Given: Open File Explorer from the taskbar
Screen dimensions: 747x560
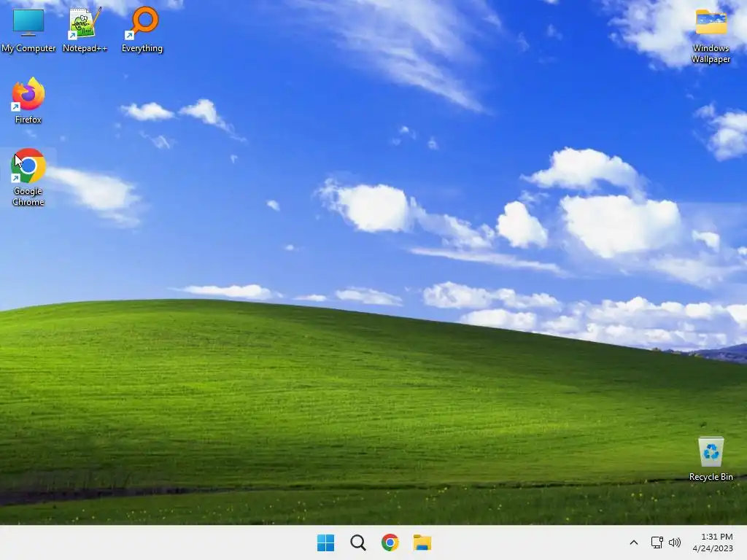Looking at the screenshot, I should (x=422, y=542).
